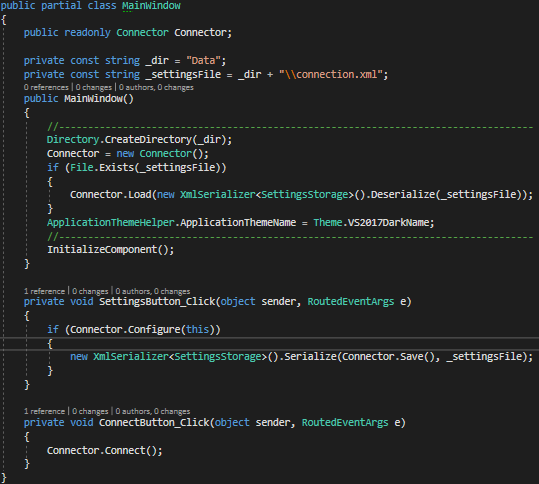This screenshot has width=539, height=484.
Task: Click the readonly Connector field declaration type
Action: click(x=142, y=32)
